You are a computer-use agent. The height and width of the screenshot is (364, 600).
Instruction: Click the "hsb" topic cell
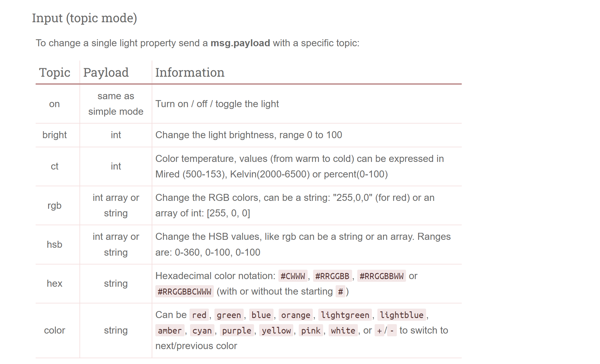pos(55,245)
